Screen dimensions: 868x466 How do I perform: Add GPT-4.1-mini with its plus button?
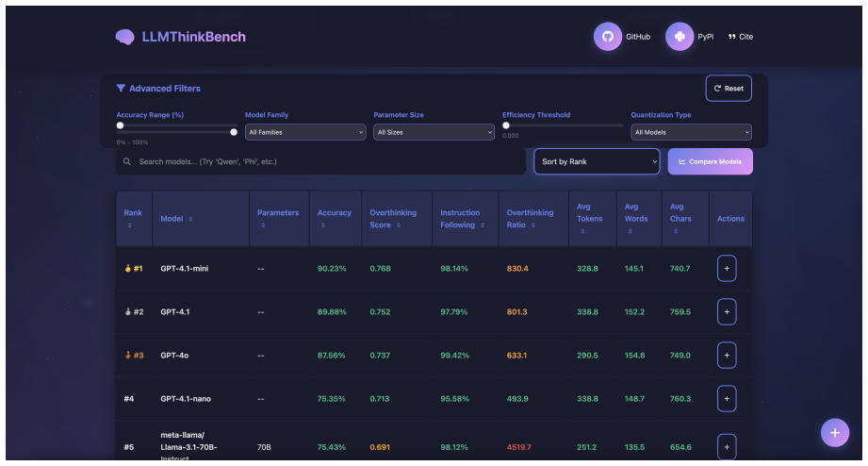pyautogui.click(x=727, y=268)
